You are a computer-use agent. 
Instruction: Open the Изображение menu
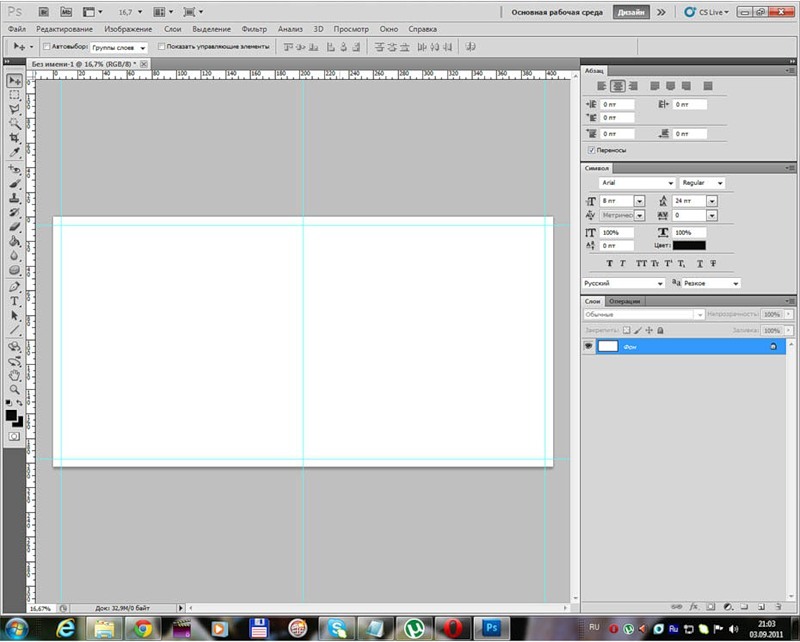click(128, 29)
